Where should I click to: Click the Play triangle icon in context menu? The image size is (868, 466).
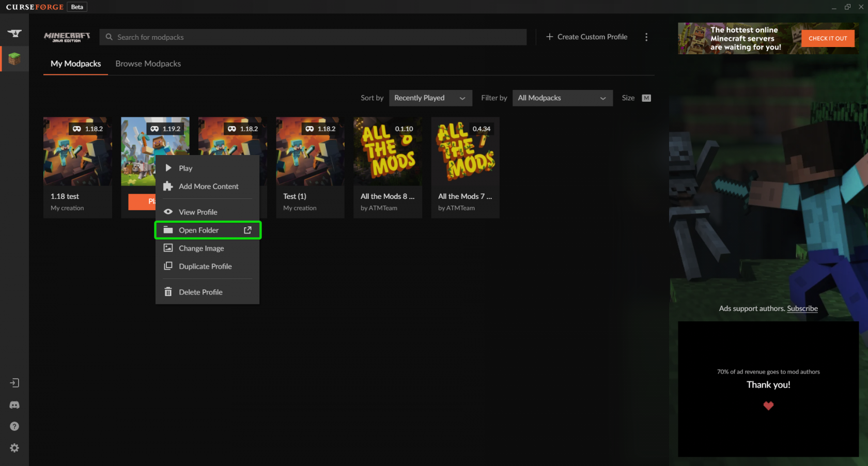168,168
